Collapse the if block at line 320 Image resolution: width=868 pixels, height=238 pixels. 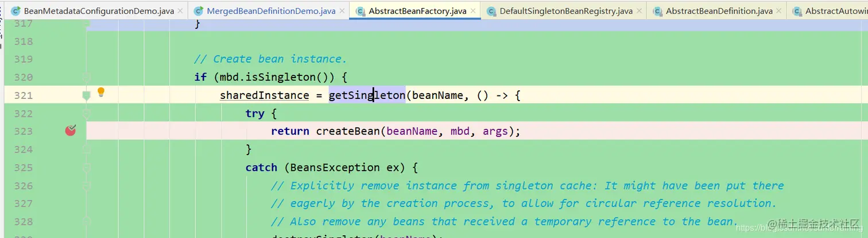(87, 77)
